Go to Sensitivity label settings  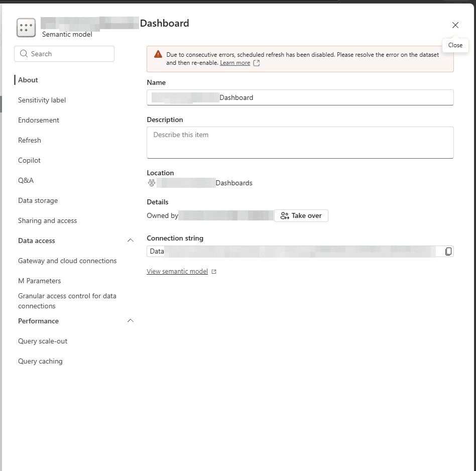pos(42,100)
